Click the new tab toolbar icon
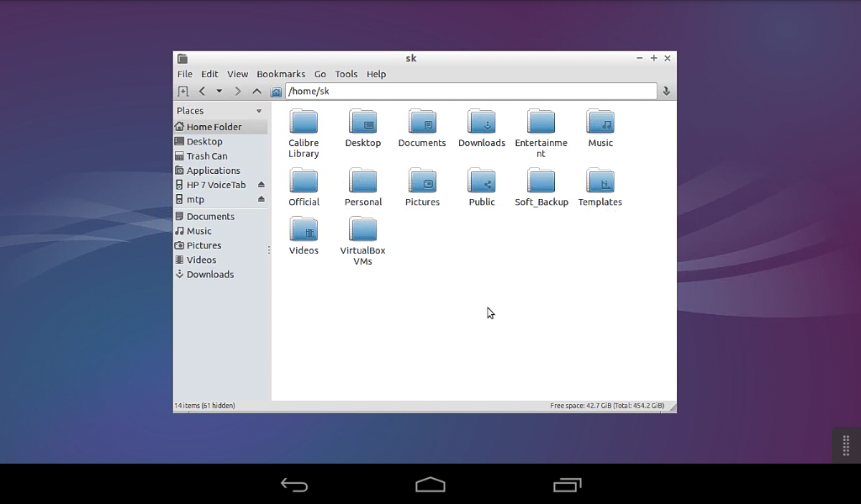 pyautogui.click(x=182, y=92)
